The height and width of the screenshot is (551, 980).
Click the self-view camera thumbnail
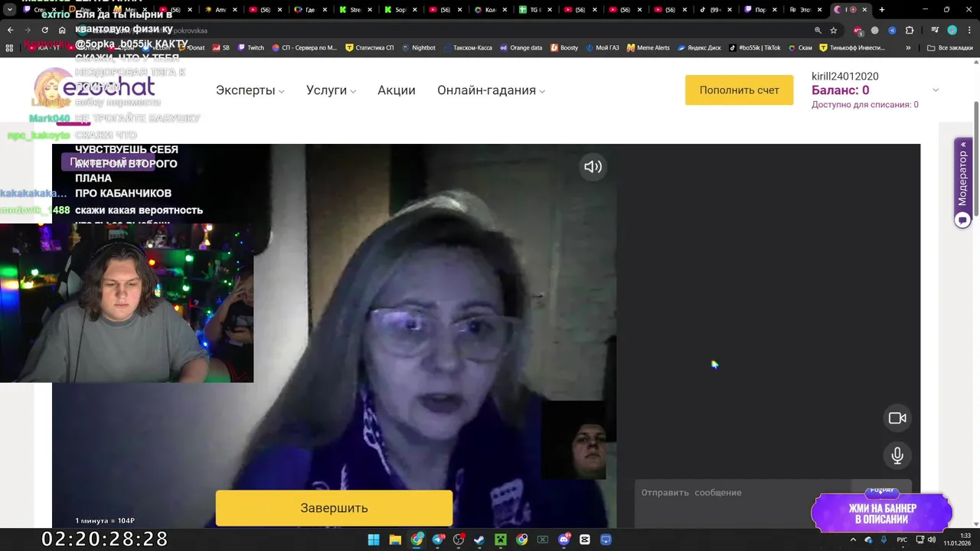point(573,439)
